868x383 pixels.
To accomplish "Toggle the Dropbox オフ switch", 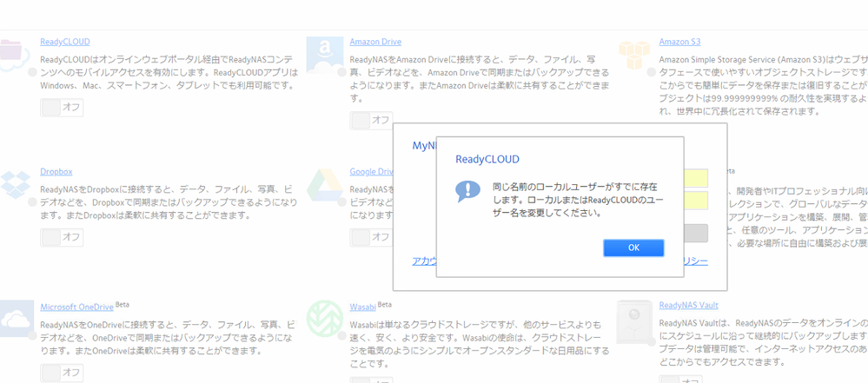I will click(62, 237).
